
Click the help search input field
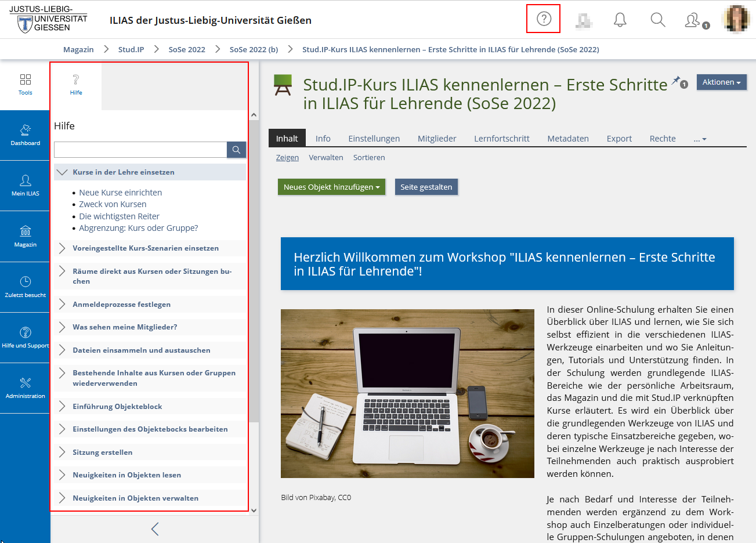pyautogui.click(x=140, y=150)
